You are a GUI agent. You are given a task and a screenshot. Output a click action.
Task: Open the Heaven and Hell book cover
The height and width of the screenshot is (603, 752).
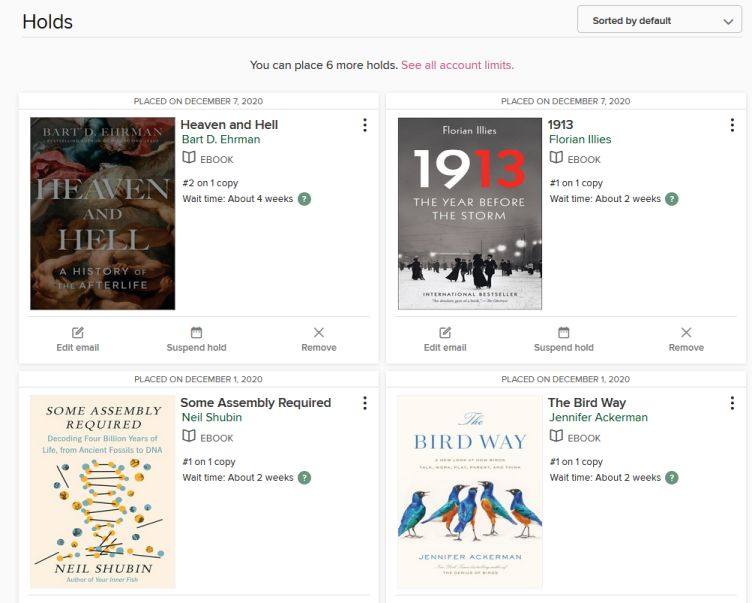[102, 213]
